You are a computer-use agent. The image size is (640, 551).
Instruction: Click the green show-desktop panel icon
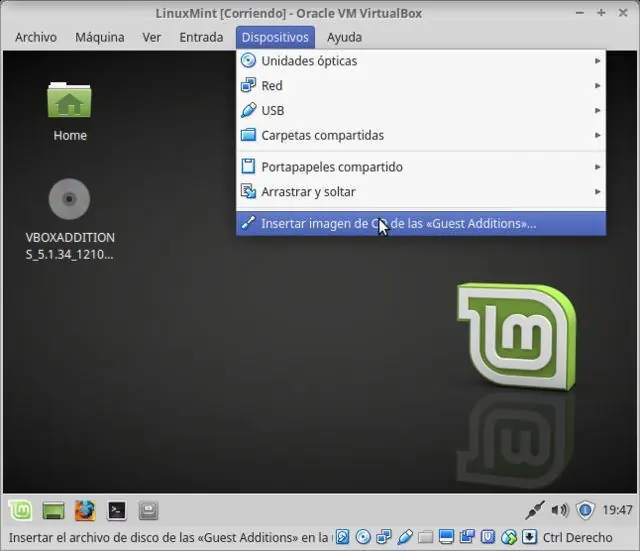click(53, 510)
